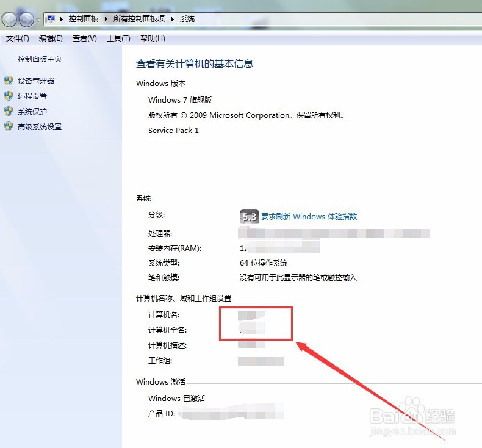Select the 所有控制面板项 breadcrumb

click(139, 19)
